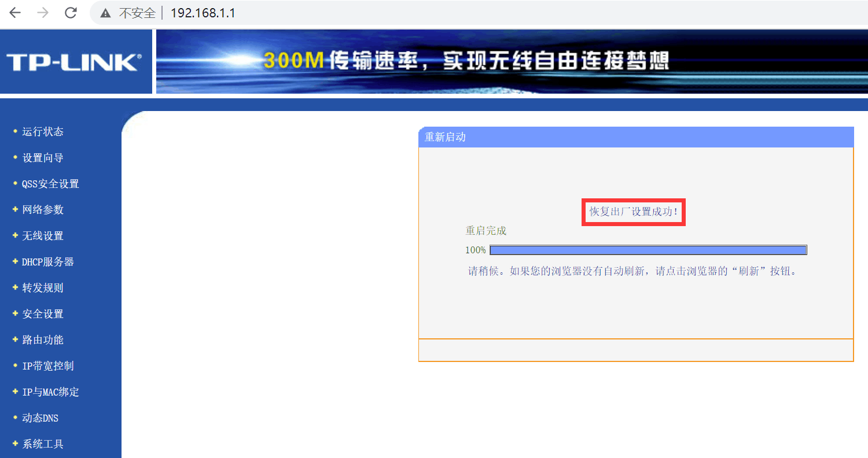Image resolution: width=868 pixels, height=458 pixels.
Task: Click the highlighted 恢复出厂设置成功 message
Action: [633, 212]
